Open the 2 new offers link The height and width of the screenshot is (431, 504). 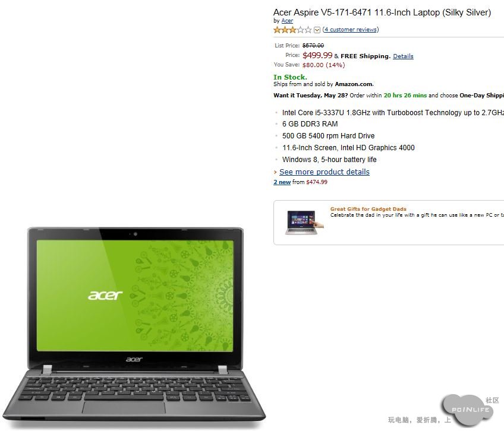(282, 182)
